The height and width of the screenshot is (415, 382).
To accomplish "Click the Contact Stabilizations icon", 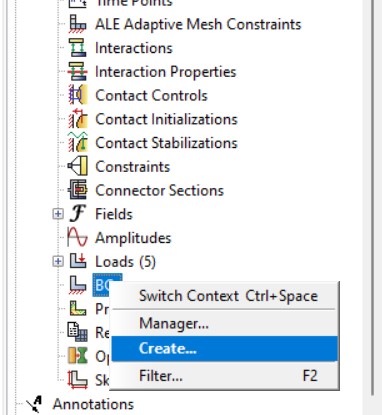I will pos(78,142).
